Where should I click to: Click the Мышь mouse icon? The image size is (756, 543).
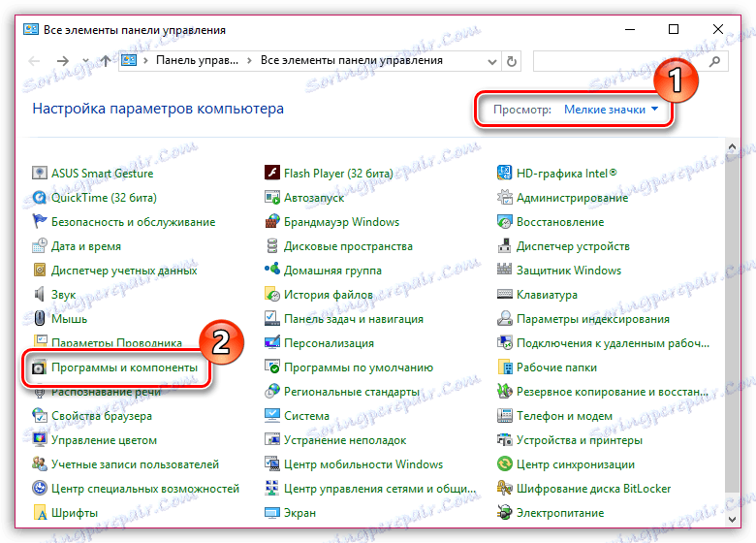(x=39, y=318)
